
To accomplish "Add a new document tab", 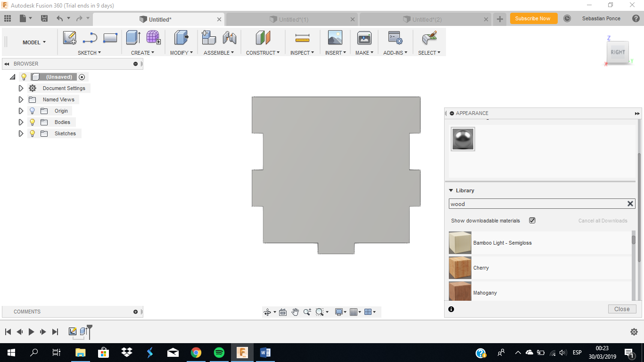I will tap(500, 19).
